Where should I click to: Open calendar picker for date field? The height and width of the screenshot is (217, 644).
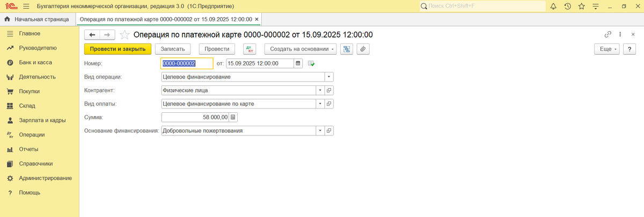point(298,63)
